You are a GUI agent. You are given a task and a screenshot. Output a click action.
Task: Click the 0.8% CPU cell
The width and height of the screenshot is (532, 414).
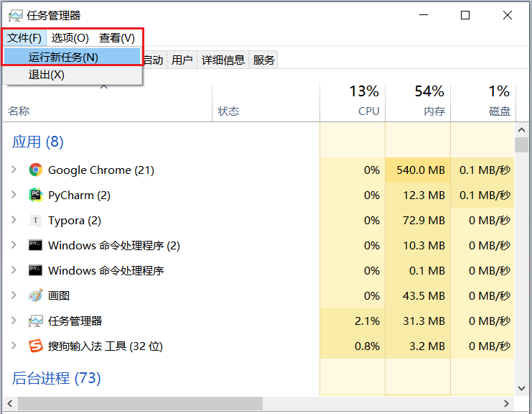pos(353,346)
